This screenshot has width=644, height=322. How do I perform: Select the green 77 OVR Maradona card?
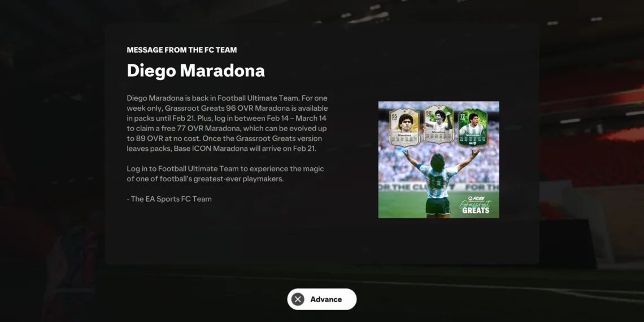tap(473, 127)
